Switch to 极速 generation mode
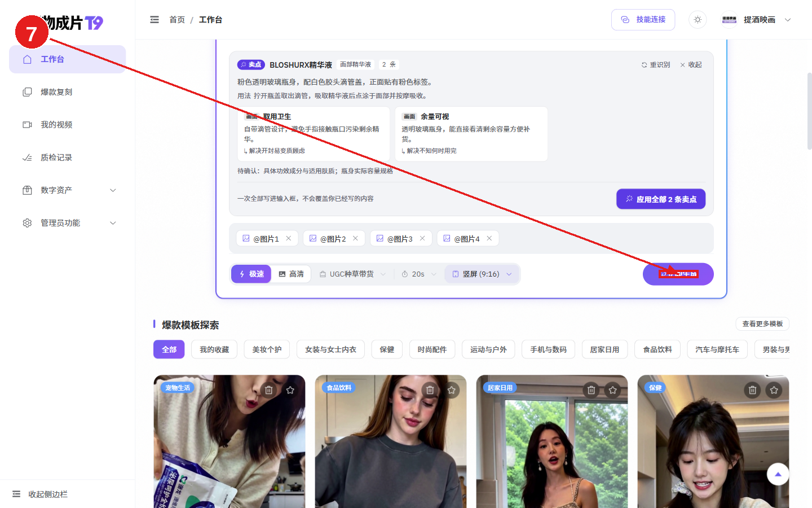Viewport: 812px width, 508px height. tap(251, 274)
